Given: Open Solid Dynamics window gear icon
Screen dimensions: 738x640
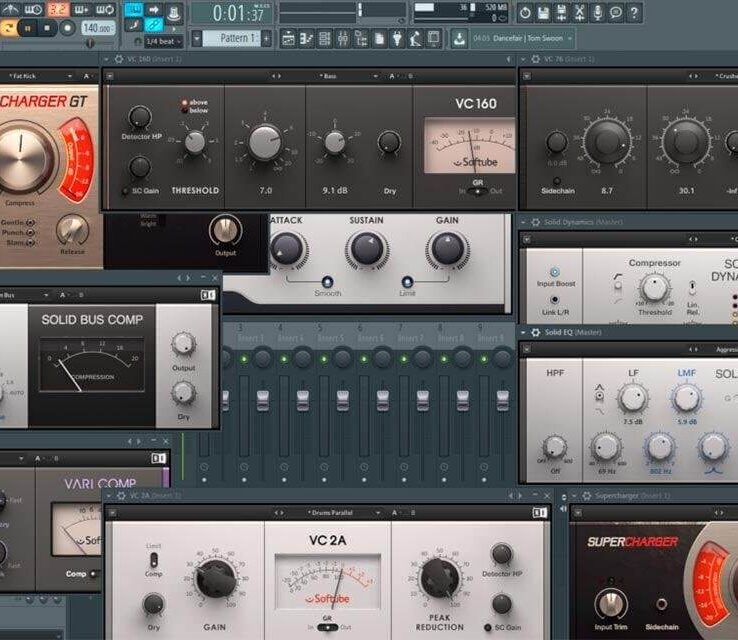Looking at the screenshot, I should [536, 222].
